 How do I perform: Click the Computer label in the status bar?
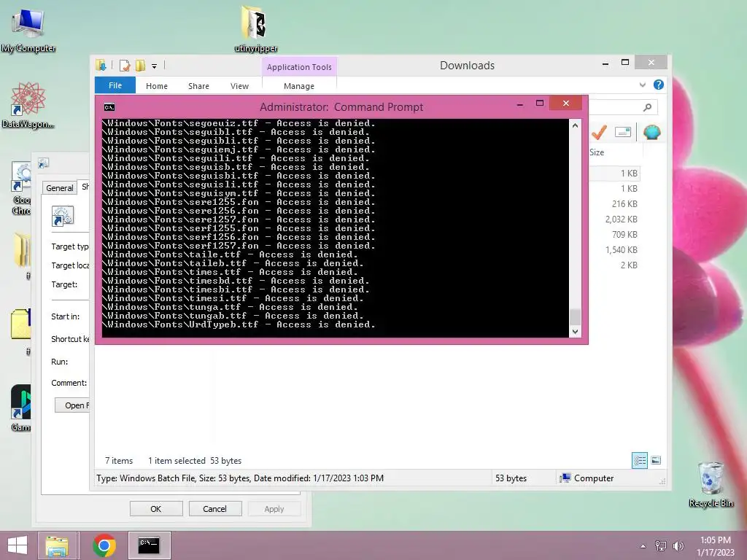(594, 478)
